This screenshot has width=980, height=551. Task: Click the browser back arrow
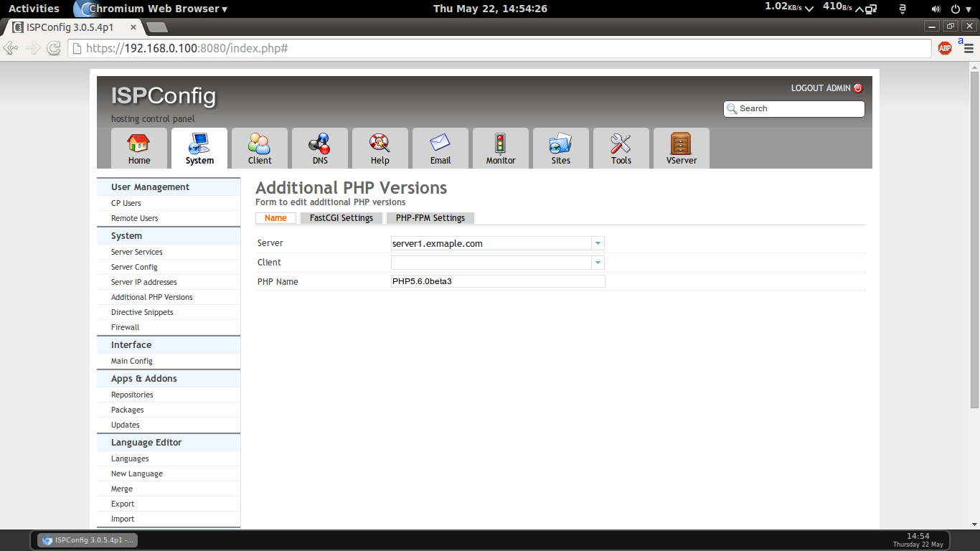pos(11,48)
